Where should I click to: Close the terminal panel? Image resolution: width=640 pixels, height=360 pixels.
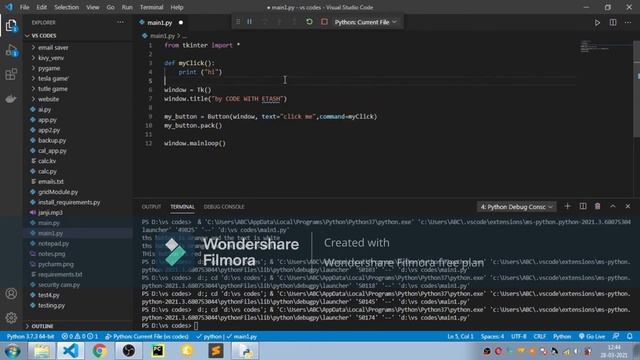628,207
